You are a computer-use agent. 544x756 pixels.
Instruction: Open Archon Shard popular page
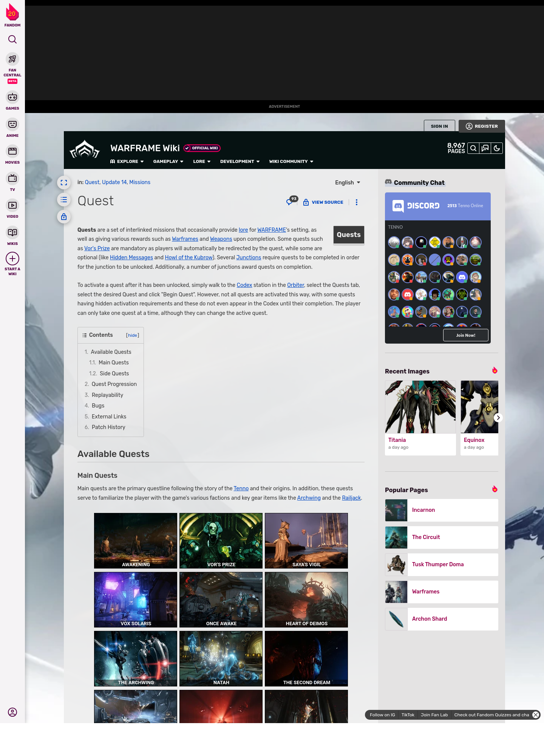pos(442,619)
